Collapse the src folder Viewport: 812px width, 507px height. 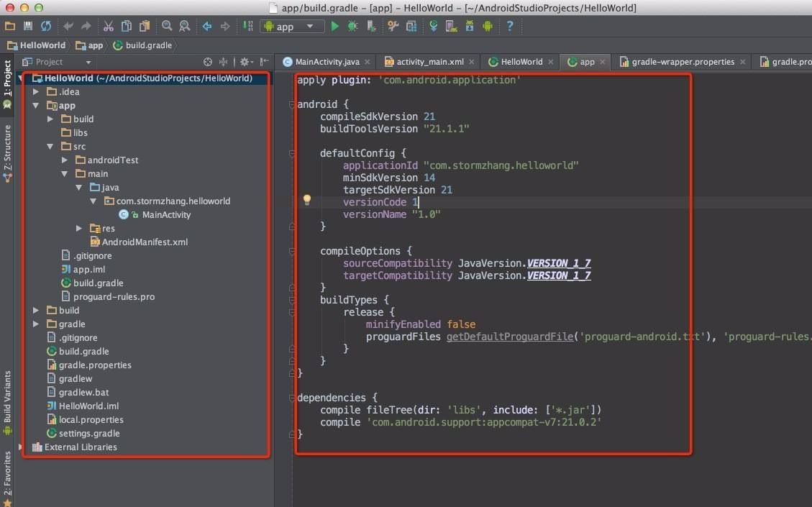tap(50, 147)
